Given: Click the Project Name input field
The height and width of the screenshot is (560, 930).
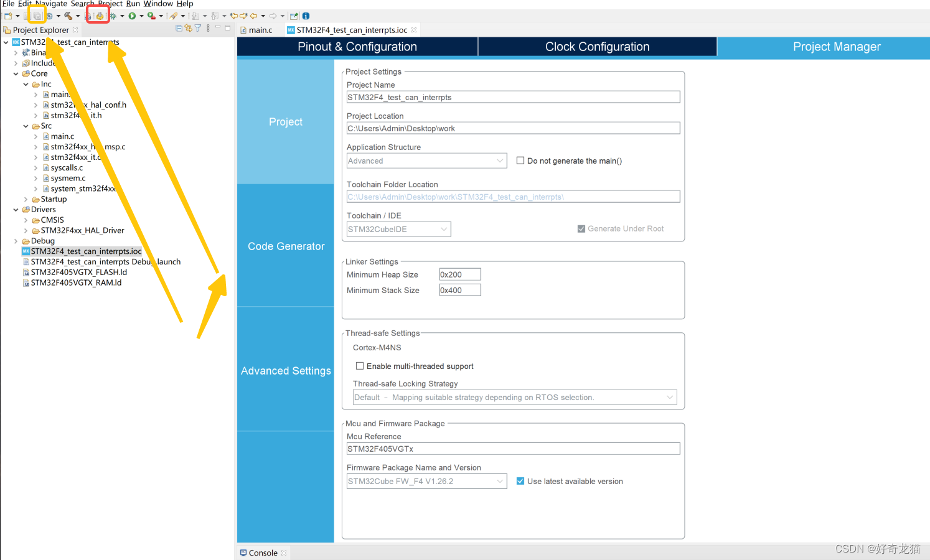Looking at the screenshot, I should (x=513, y=97).
